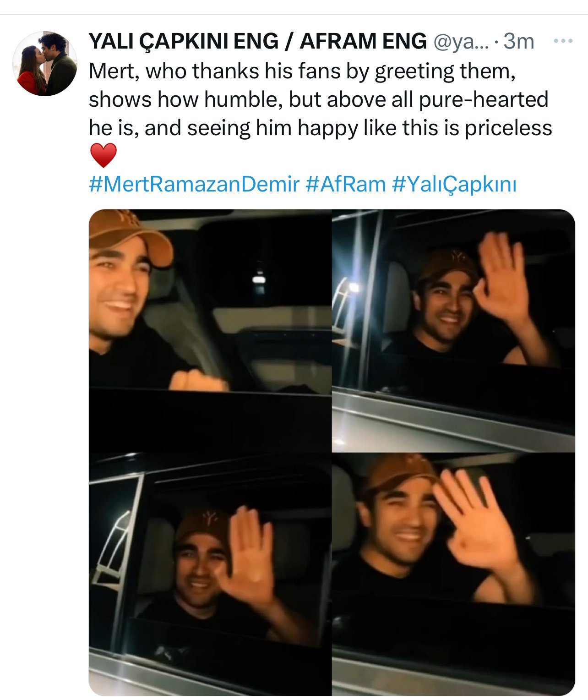Image resolution: width=588 pixels, height=700 pixels.
Task: Open top-right photo of man waving
Action: (453, 330)
